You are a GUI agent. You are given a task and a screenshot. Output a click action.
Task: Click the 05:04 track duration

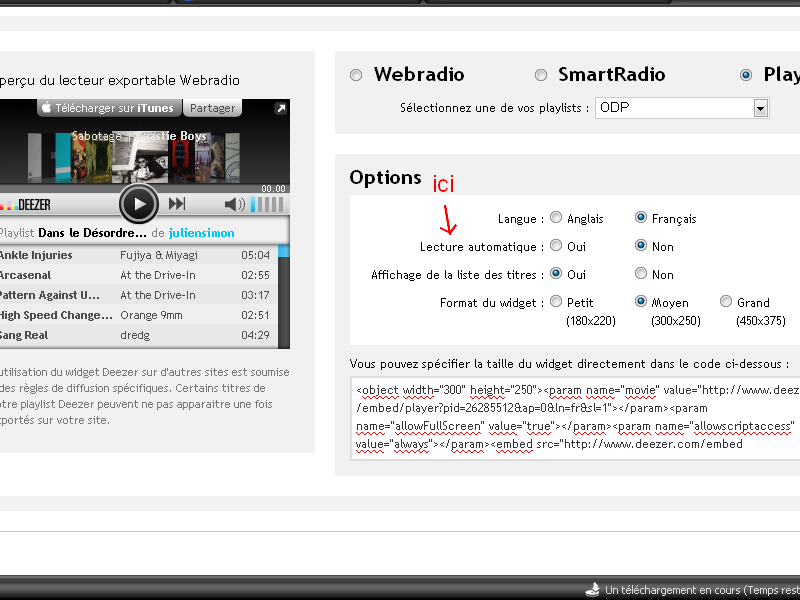tap(256, 255)
